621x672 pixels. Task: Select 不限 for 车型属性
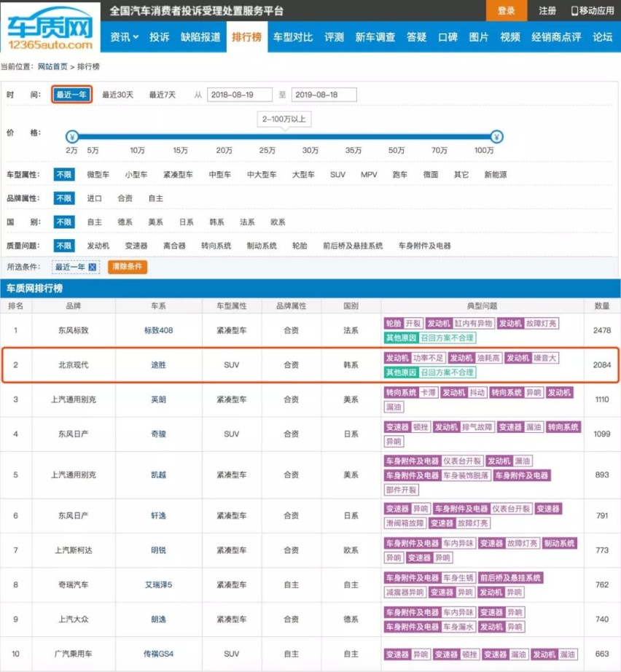[x=64, y=175]
